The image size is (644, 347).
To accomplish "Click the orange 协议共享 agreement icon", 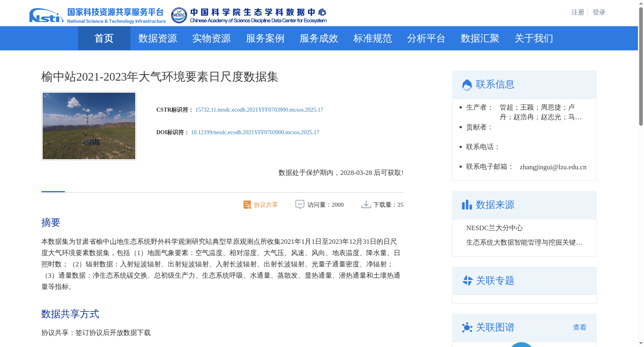I will click(247, 205).
